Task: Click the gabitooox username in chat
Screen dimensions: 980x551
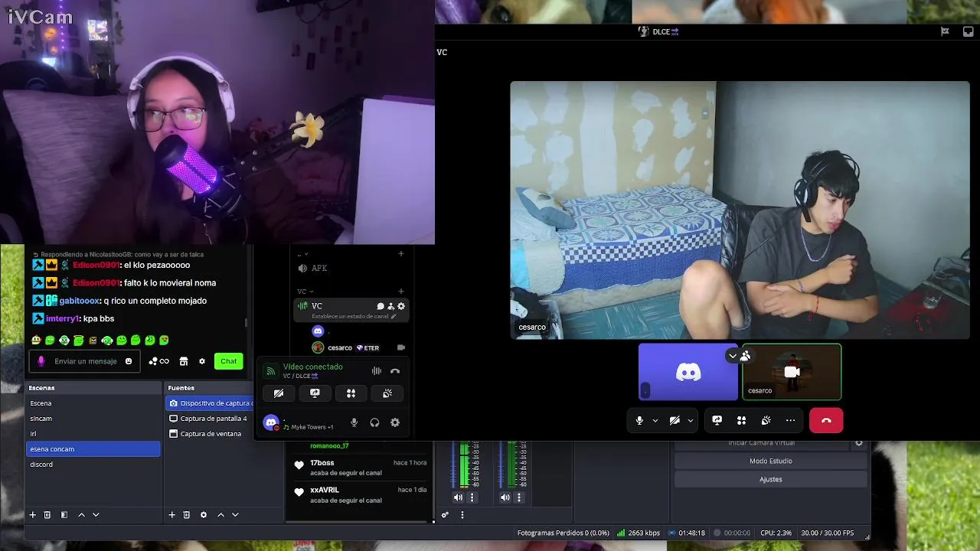Action: [80, 301]
